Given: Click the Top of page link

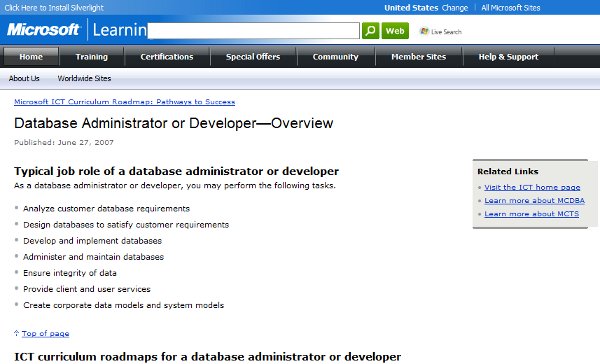Looking at the screenshot, I should [x=46, y=333].
